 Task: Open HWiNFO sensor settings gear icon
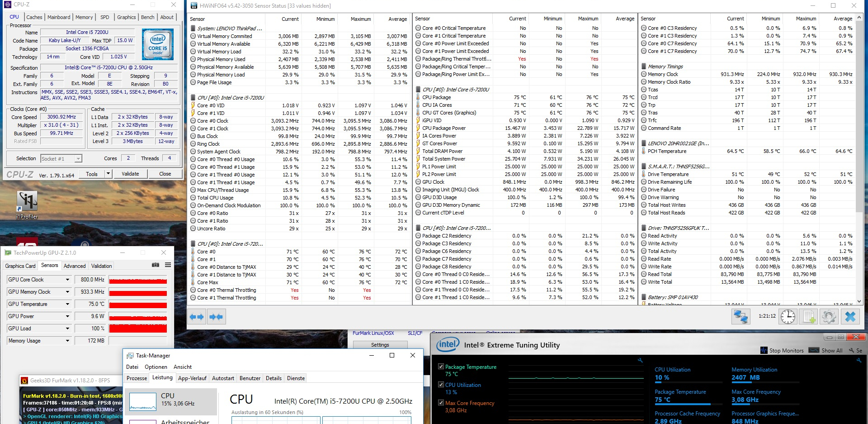829,317
